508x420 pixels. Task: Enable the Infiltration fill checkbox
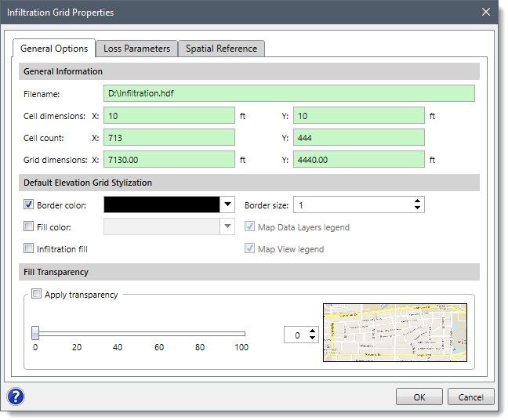point(28,248)
